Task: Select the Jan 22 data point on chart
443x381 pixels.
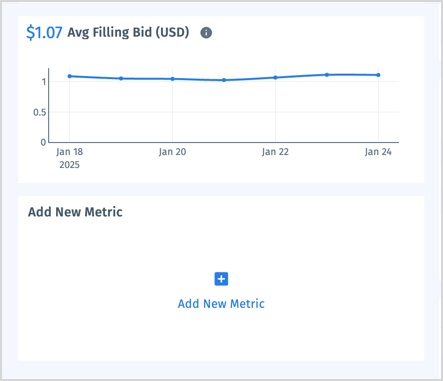Action: (275, 77)
